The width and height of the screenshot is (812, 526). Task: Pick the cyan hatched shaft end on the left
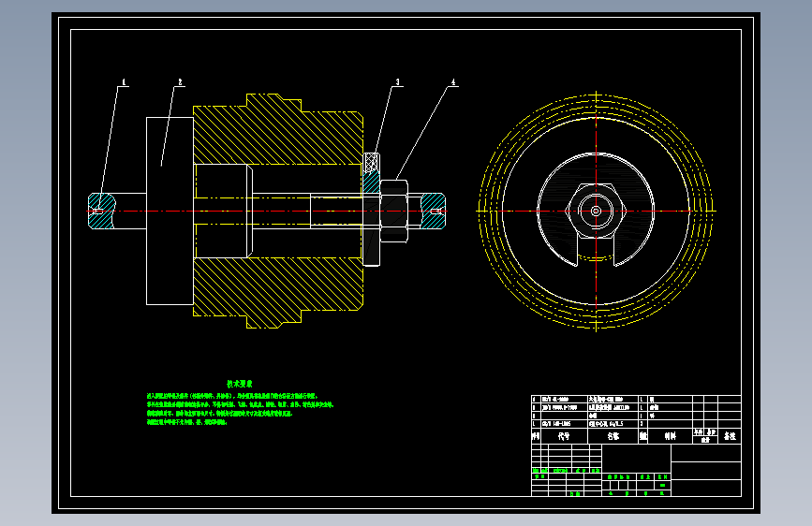click(x=101, y=211)
